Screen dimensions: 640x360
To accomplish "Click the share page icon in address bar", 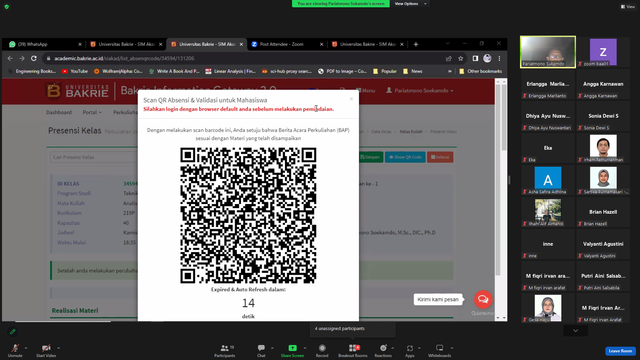I will (x=449, y=58).
